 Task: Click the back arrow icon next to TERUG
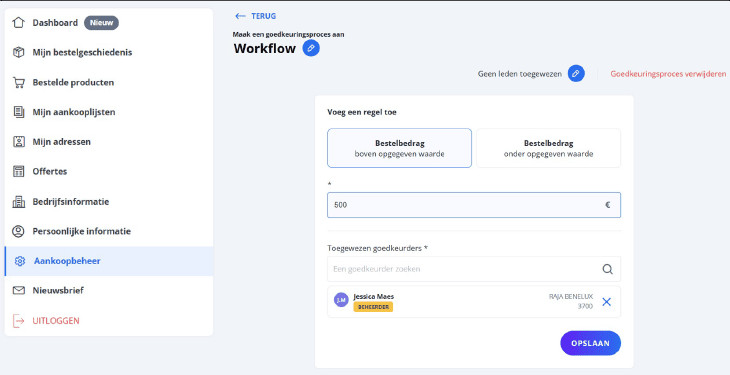240,16
